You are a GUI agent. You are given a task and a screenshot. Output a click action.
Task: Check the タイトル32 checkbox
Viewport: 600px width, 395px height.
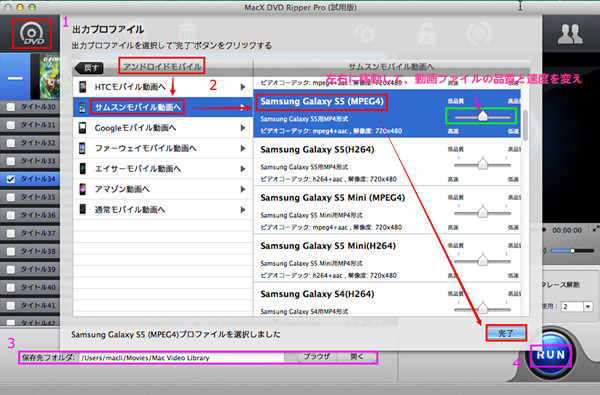point(11,143)
